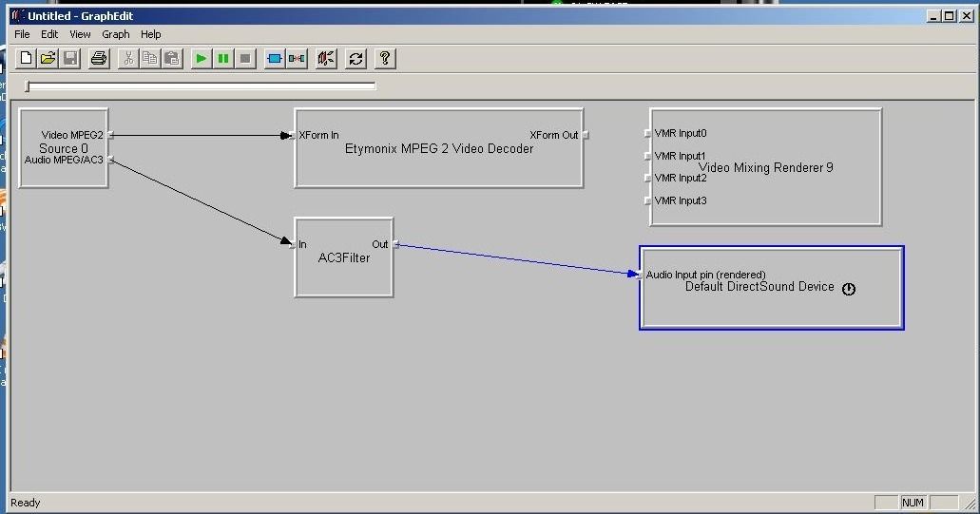The image size is (980, 514).
Task: Open the Graph menu
Action: point(116,34)
